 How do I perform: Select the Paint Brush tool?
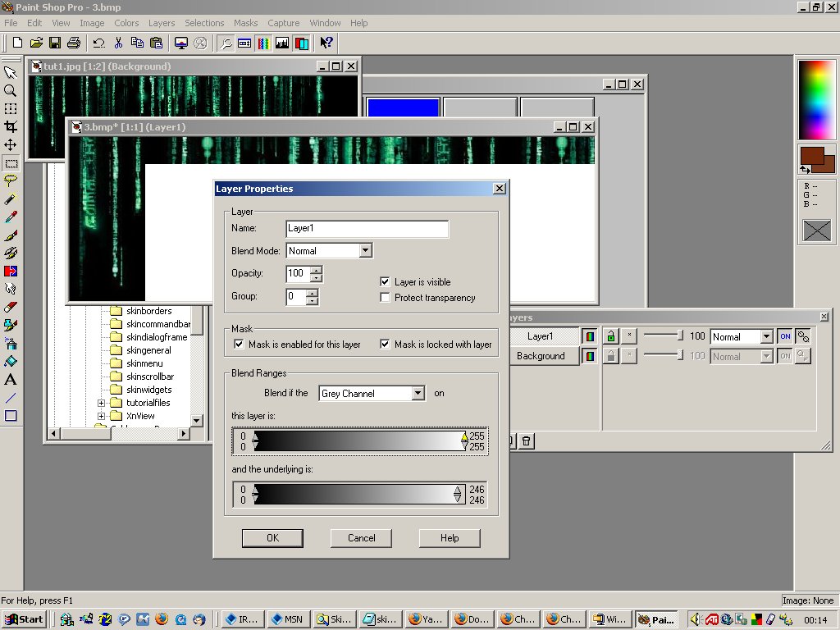coord(10,235)
